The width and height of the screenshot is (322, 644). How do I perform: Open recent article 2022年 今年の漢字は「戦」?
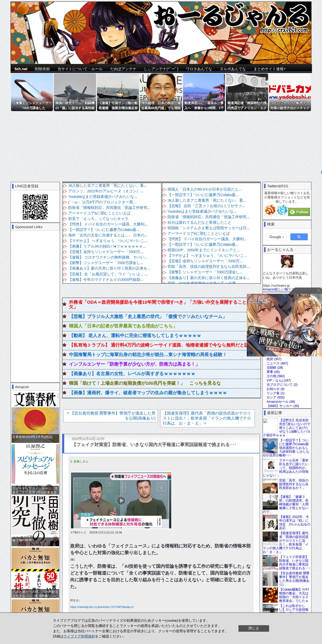[294, 522]
